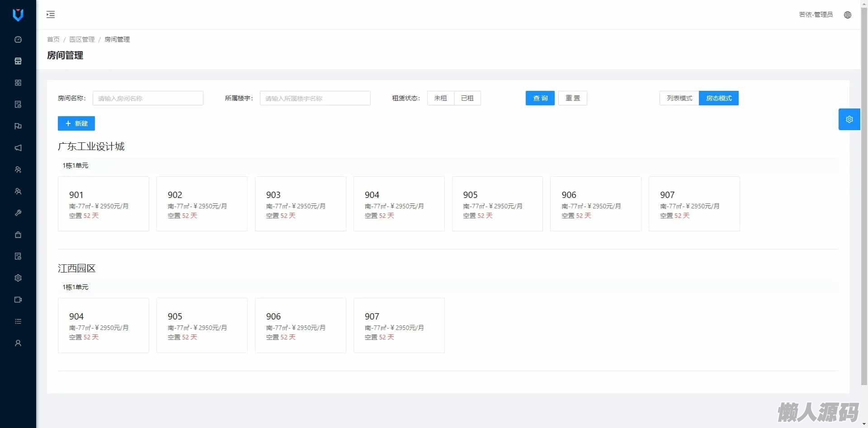Open room 903 card in 广东工业设计城
Image resolution: width=868 pixels, height=428 pixels.
[x=300, y=204]
